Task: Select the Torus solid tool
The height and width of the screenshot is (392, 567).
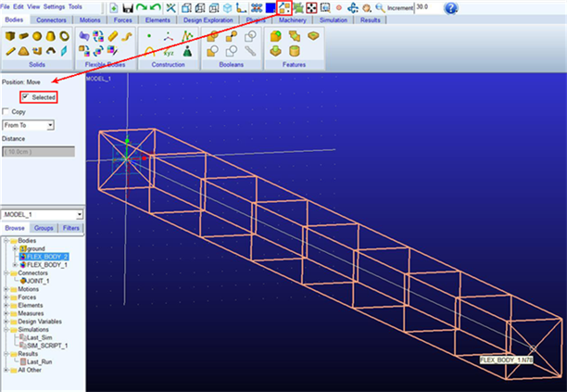Action: [x=64, y=36]
